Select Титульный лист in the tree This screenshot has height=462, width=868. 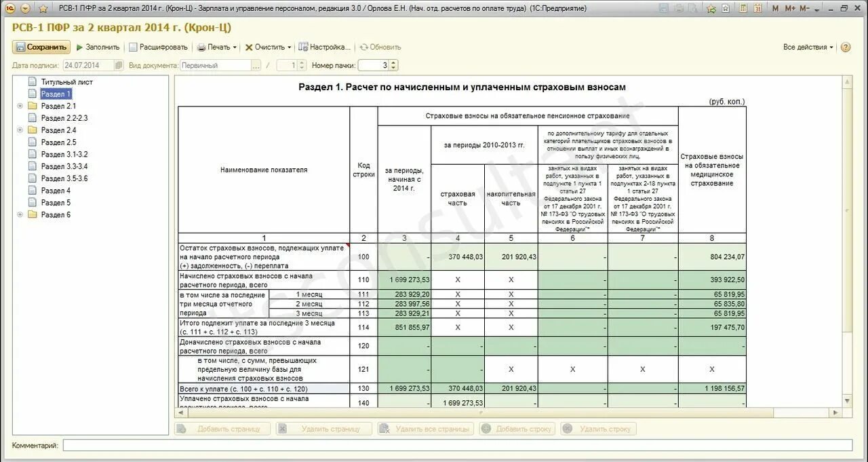coord(66,82)
